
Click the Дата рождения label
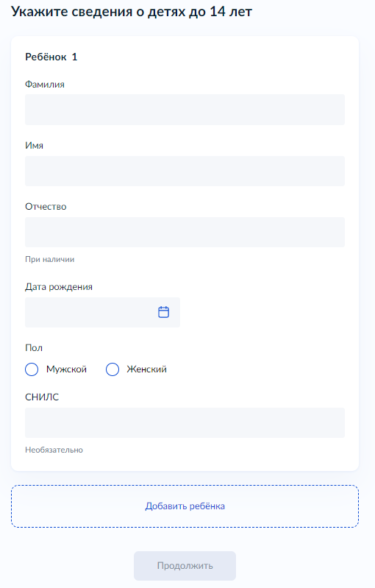(59, 287)
